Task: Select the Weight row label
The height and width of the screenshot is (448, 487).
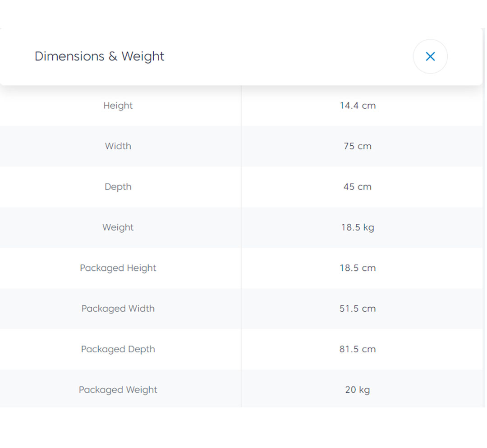Action: tap(118, 227)
